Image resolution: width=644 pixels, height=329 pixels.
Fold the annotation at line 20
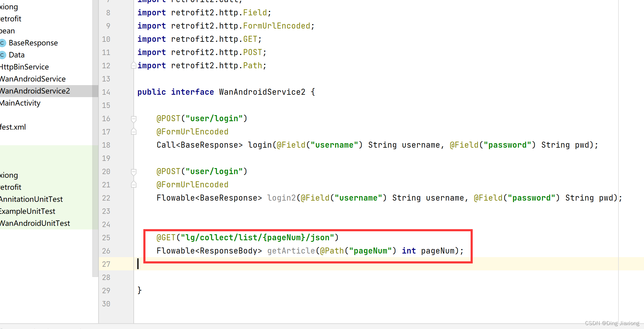coord(134,172)
